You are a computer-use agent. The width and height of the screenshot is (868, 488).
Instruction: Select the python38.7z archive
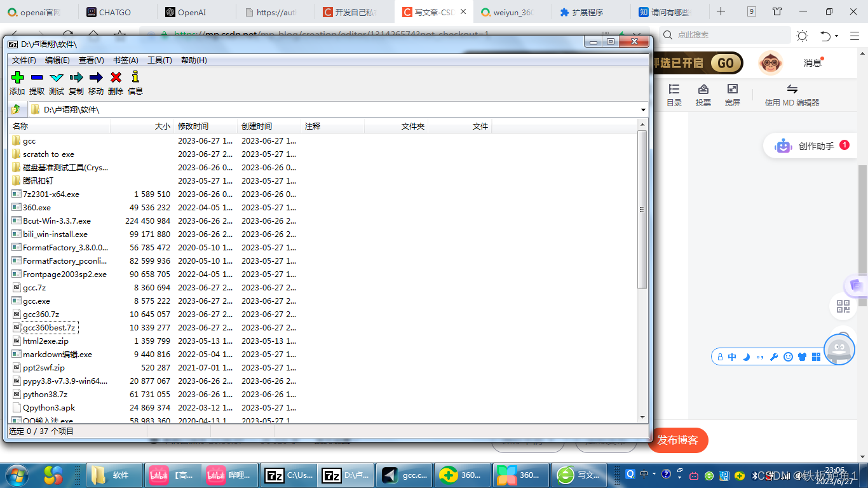pos(45,395)
